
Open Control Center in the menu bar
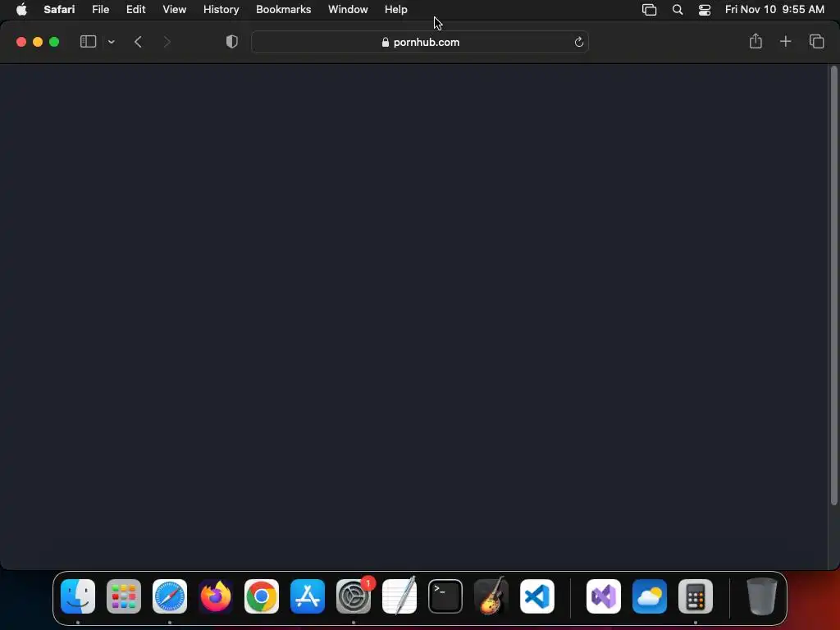coord(705,10)
